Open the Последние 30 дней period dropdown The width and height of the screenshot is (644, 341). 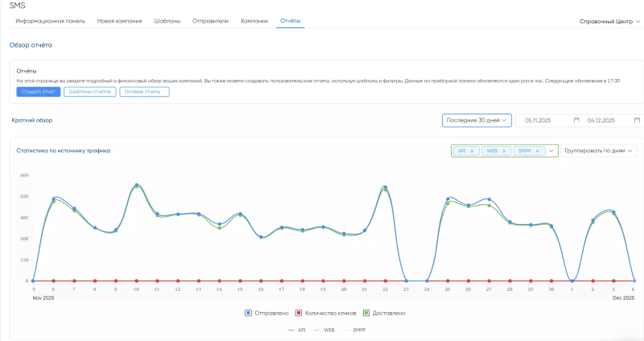point(477,120)
